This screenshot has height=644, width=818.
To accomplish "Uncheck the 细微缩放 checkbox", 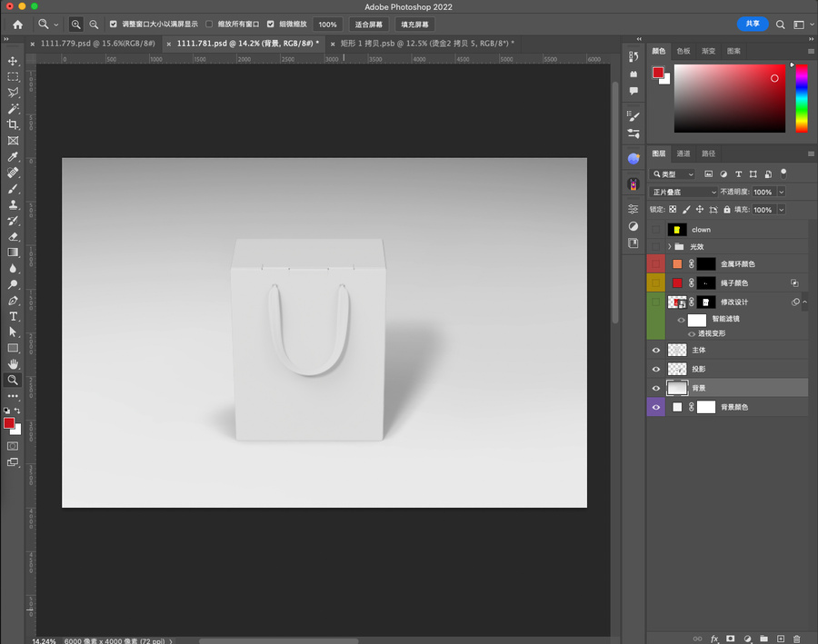I will [271, 24].
